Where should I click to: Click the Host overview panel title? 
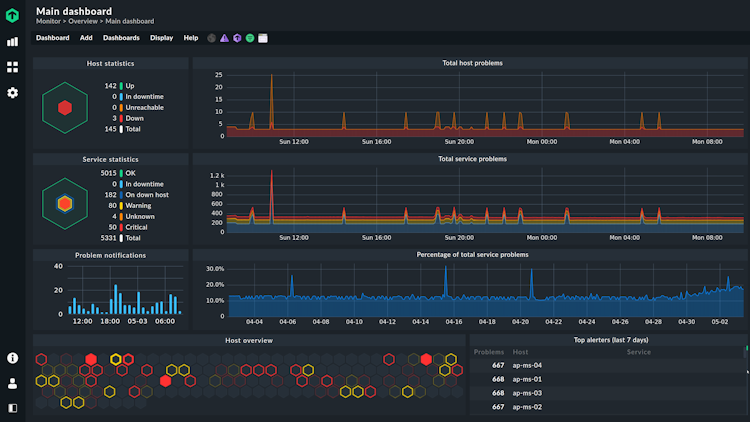pos(249,340)
